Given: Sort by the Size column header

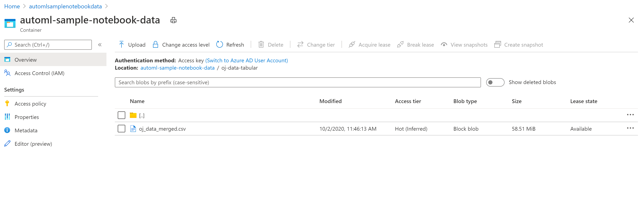Looking at the screenshot, I should coord(516,101).
